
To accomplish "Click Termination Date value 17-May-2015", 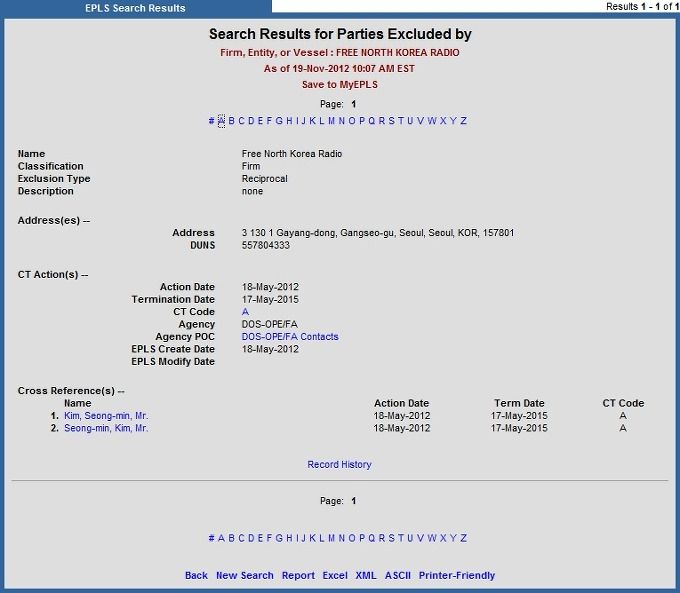I will (270, 299).
